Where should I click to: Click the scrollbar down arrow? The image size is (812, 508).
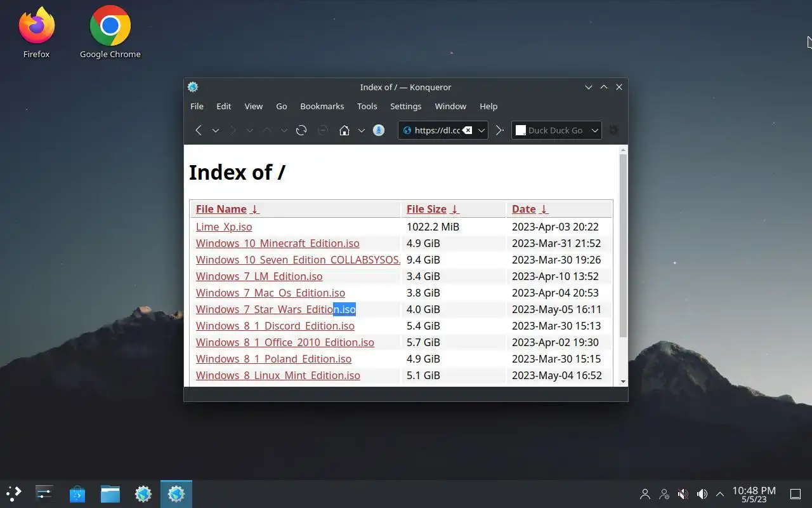pyautogui.click(x=623, y=382)
